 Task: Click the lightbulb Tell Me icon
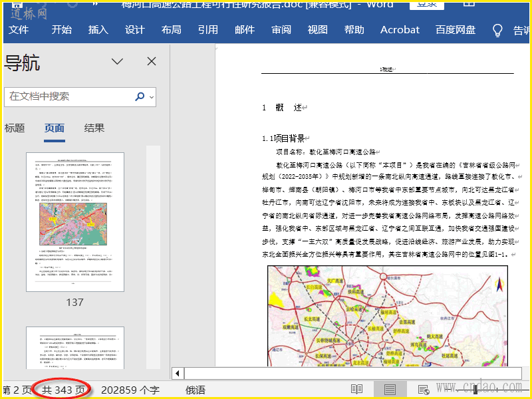(x=497, y=30)
